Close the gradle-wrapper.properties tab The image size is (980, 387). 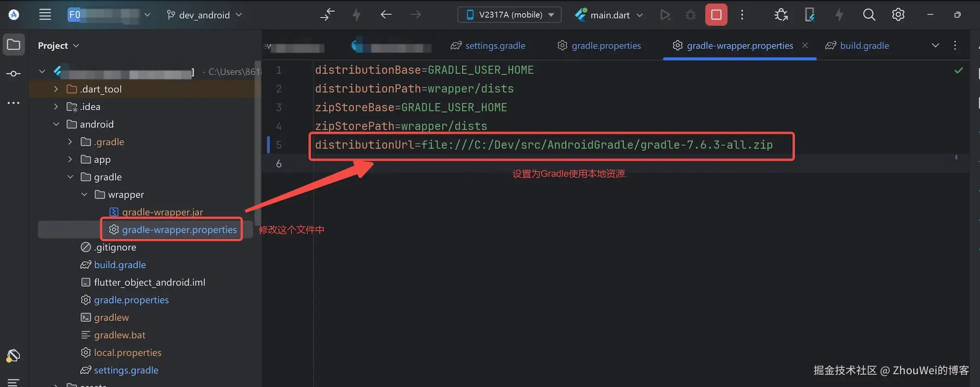pyautogui.click(x=805, y=45)
